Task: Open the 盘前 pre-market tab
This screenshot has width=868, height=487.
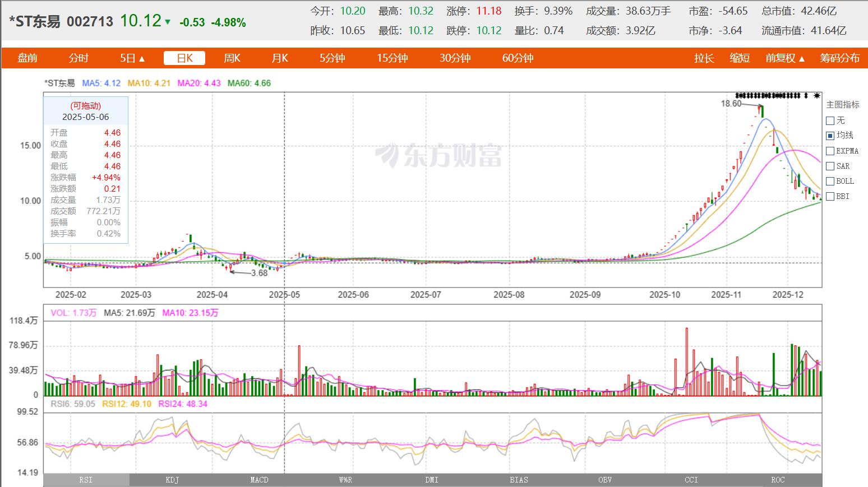Action: (x=27, y=58)
